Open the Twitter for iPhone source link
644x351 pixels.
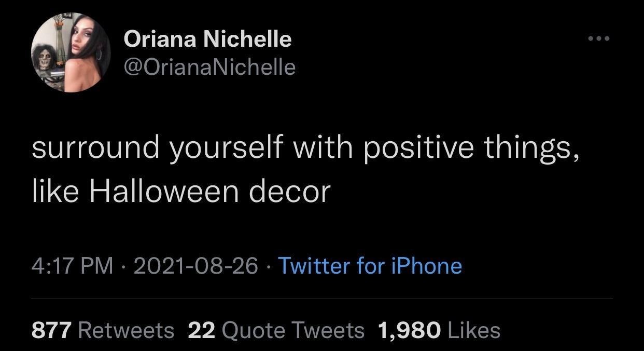(370, 266)
